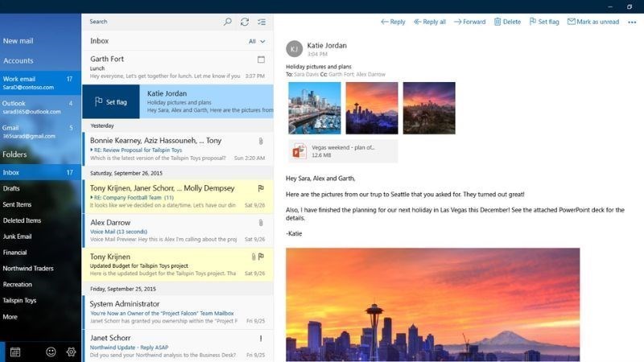The image size is (644, 362).
Task: Open Tony Krijnen's Updated Budget email
Action: [x=178, y=265]
